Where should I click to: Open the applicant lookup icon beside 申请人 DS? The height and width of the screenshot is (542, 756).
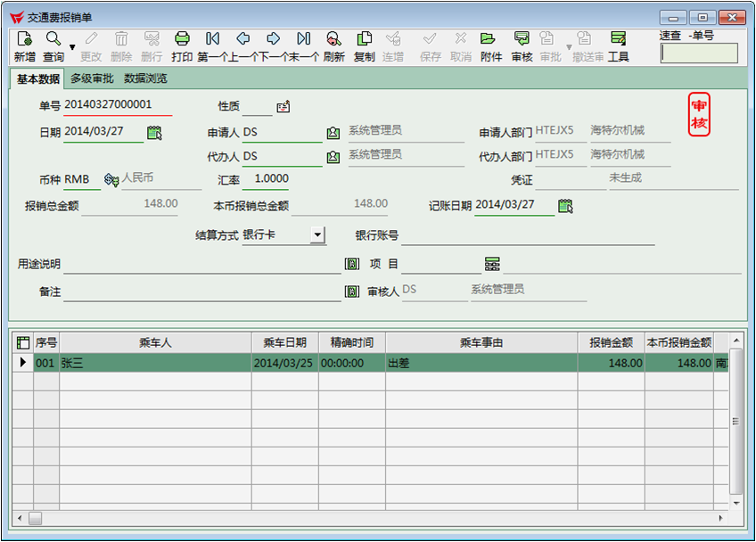pos(333,133)
